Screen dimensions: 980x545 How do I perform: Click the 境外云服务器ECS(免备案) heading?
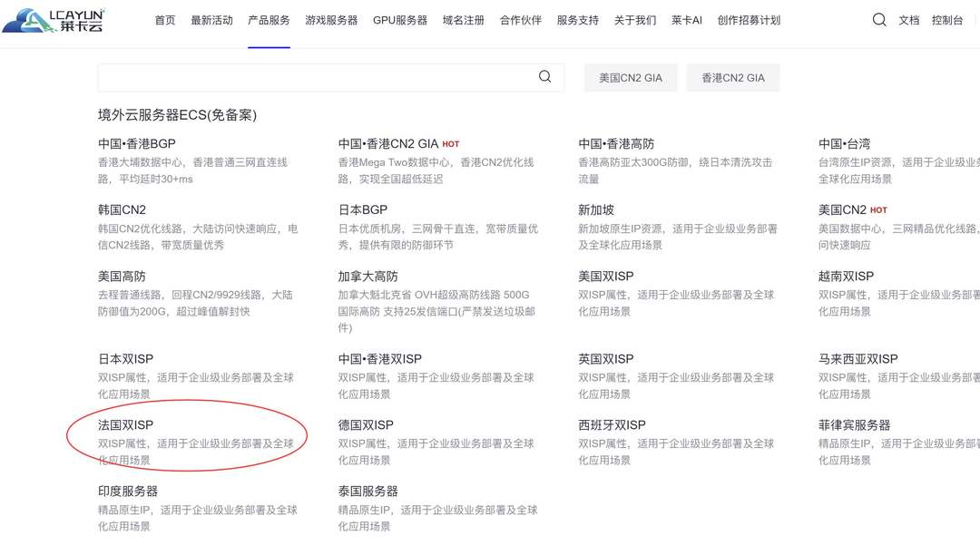click(x=178, y=115)
